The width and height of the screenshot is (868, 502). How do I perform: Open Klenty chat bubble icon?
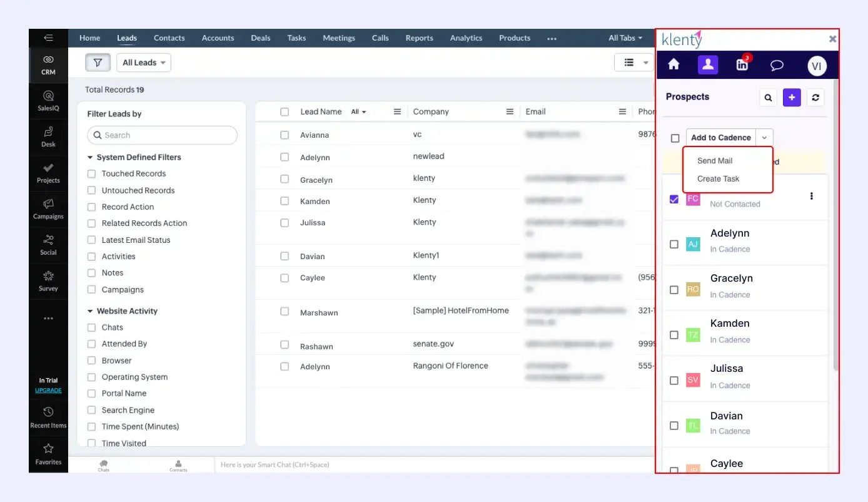(777, 65)
